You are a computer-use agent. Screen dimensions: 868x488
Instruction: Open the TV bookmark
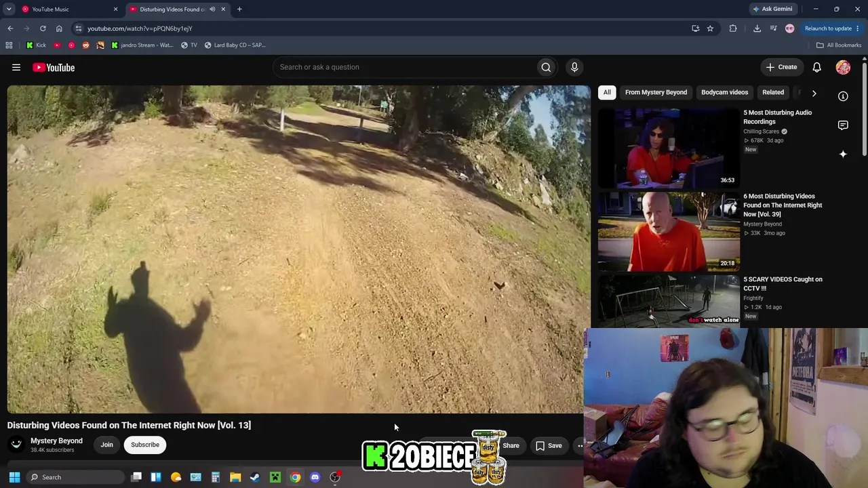tap(189, 45)
